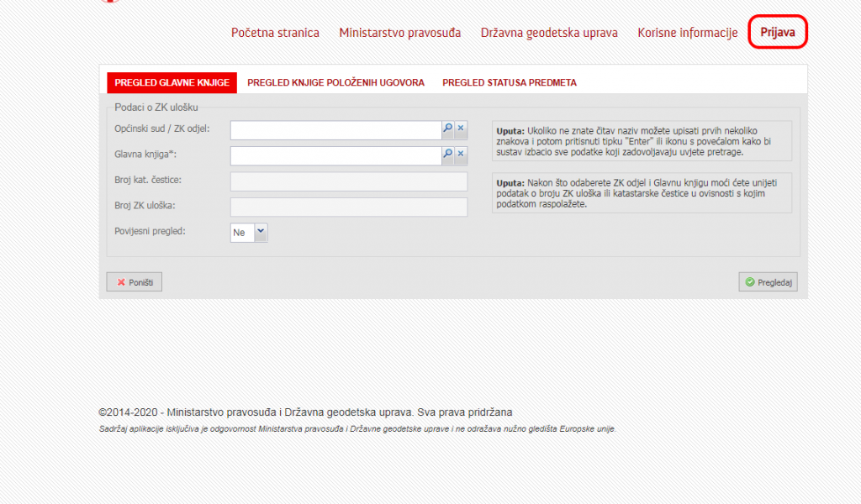Click the Poništi button

pos(134,281)
